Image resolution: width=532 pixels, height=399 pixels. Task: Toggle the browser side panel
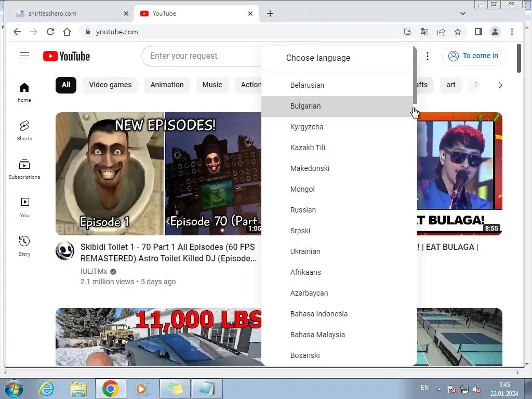click(x=478, y=32)
